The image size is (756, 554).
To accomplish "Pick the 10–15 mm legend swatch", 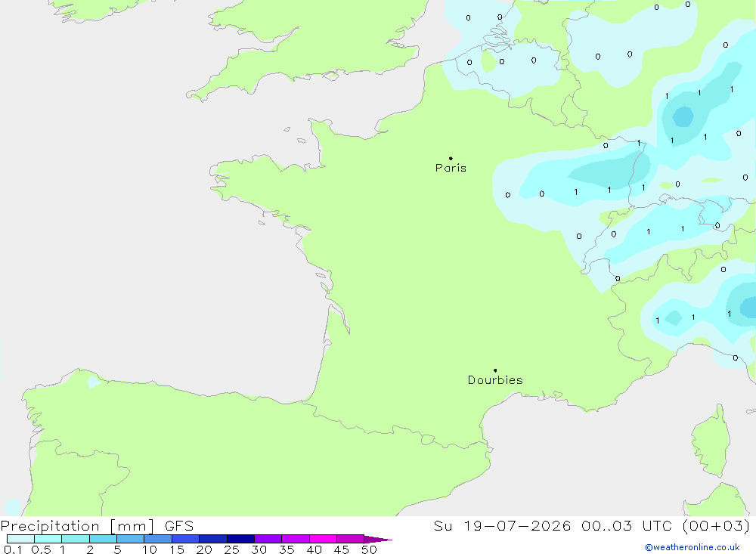I will [158, 539].
